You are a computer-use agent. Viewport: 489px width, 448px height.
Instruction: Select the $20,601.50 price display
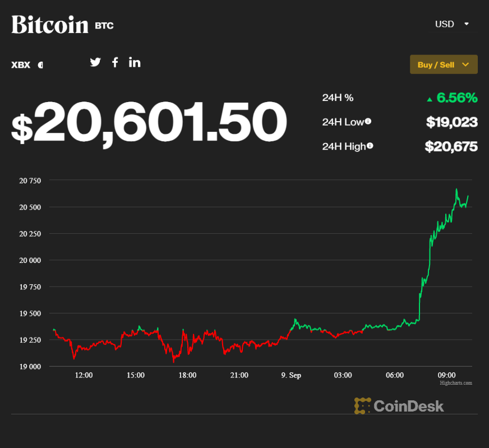(x=149, y=122)
